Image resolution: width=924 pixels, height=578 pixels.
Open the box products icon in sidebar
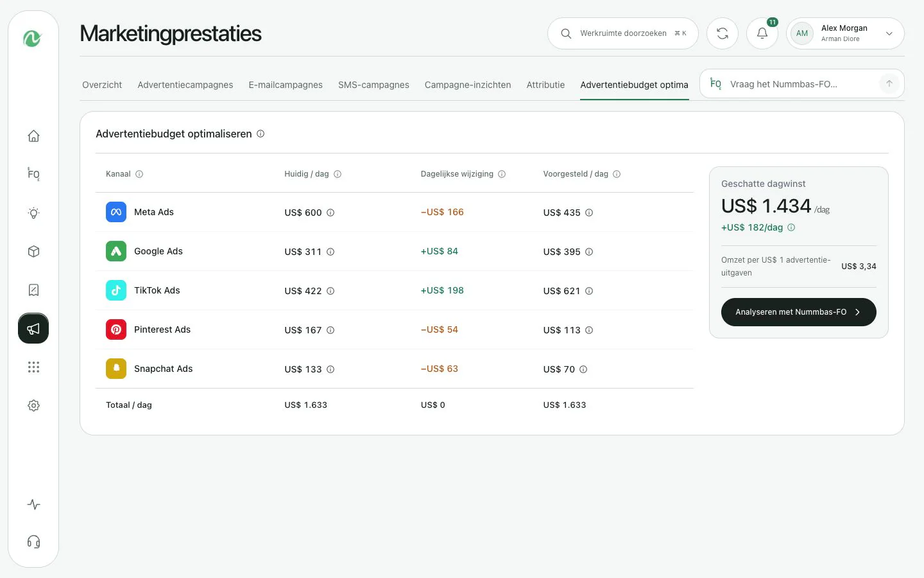[x=33, y=252]
